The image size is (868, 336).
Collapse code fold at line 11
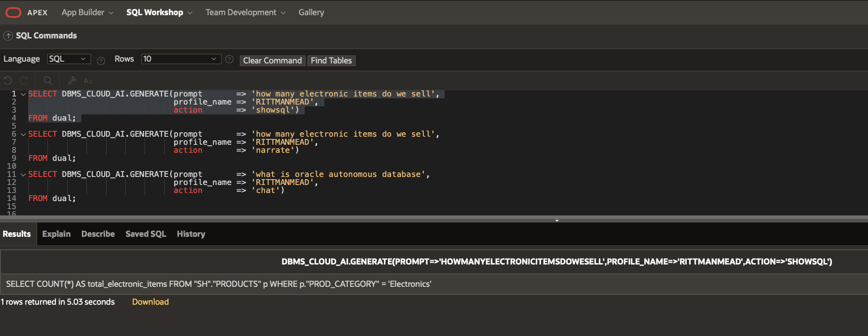23,175
